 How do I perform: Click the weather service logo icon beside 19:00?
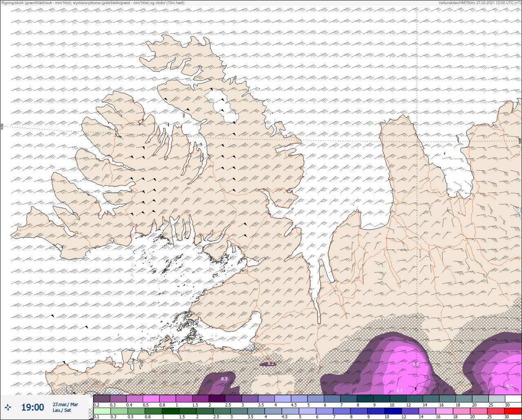coord(8,407)
